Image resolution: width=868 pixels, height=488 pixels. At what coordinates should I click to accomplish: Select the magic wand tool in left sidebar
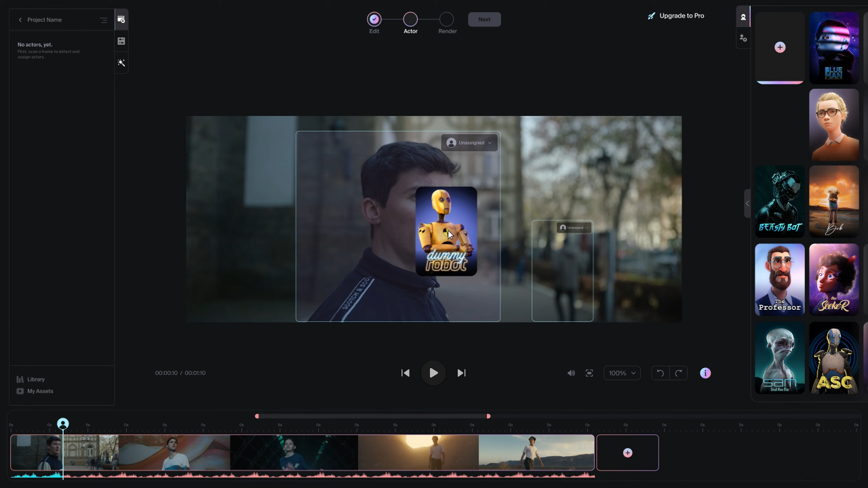point(121,62)
